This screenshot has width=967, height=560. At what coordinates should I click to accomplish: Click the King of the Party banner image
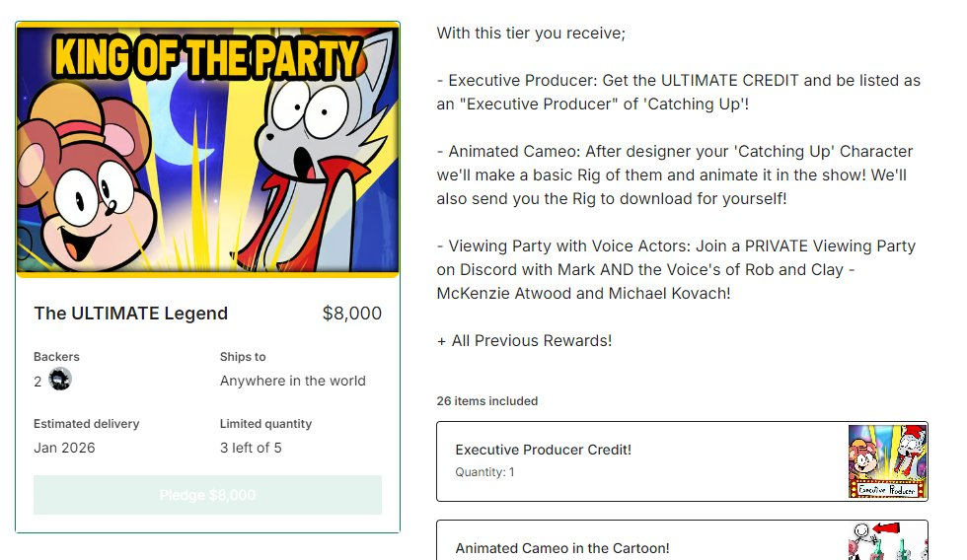coord(207,149)
